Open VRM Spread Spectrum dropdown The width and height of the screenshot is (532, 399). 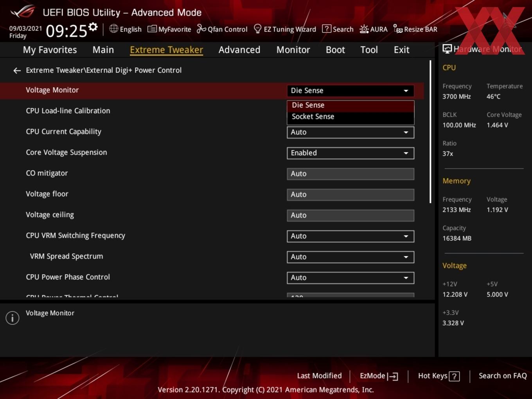click(x=350, y=257)
